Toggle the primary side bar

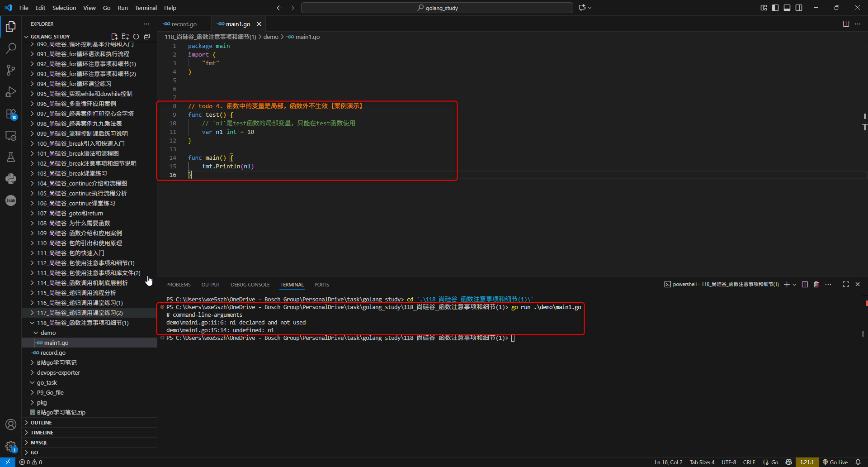[x=775, y=8]
